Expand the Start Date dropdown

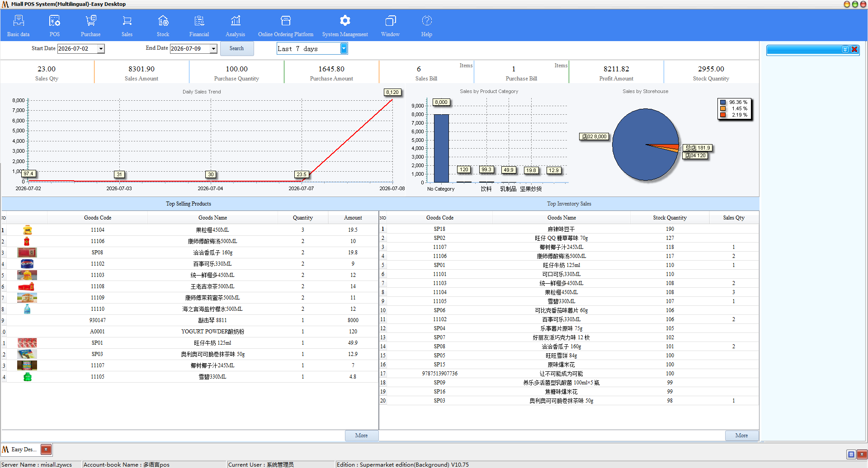point(101,49)
